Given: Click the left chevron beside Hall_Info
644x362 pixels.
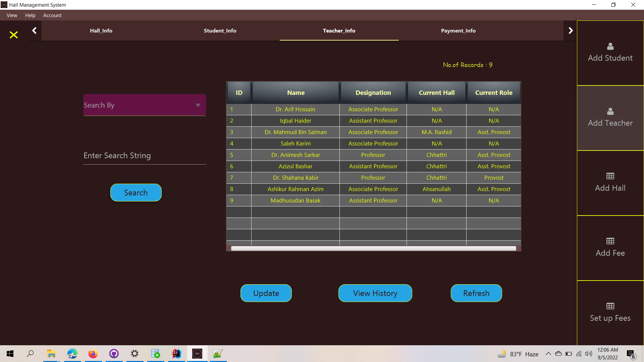Looking at the screenshot, I should 34,30.
